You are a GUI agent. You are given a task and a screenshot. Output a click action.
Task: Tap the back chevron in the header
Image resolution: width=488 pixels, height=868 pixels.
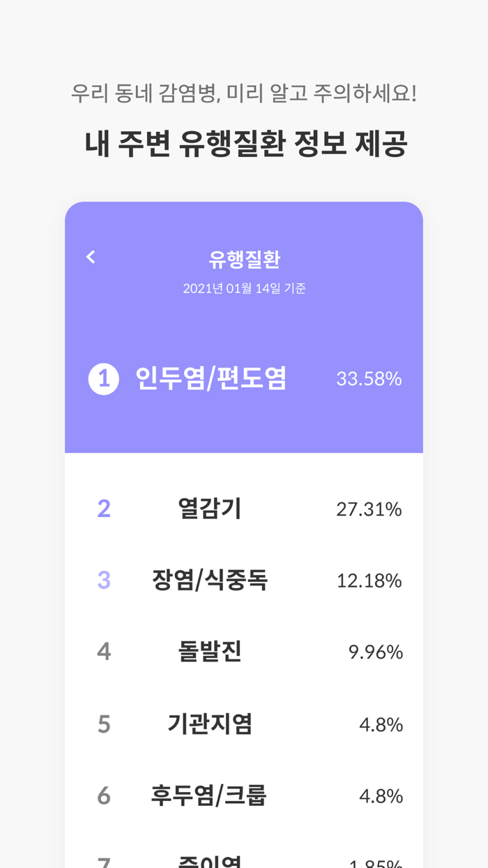[x=90, y=257]
